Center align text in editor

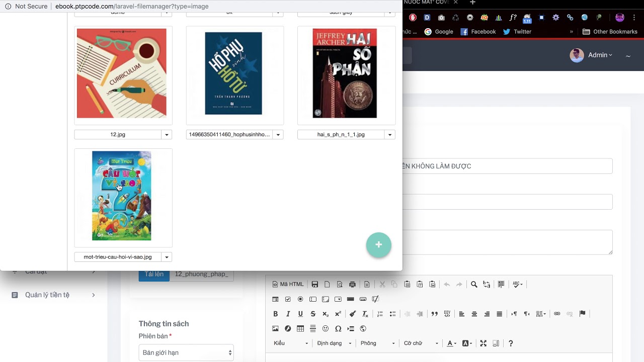[474, 314]
